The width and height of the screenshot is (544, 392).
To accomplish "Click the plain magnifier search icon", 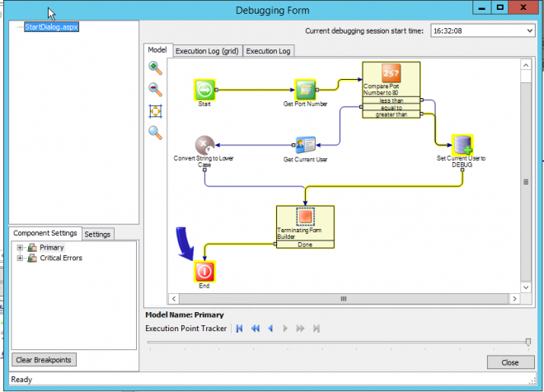I will [x=155, y=133].
